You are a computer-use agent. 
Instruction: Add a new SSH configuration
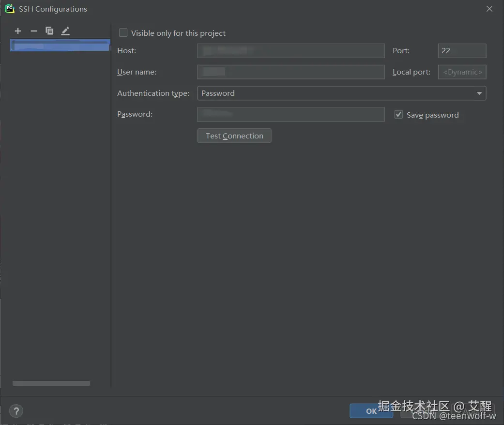(x=17, y=30)
